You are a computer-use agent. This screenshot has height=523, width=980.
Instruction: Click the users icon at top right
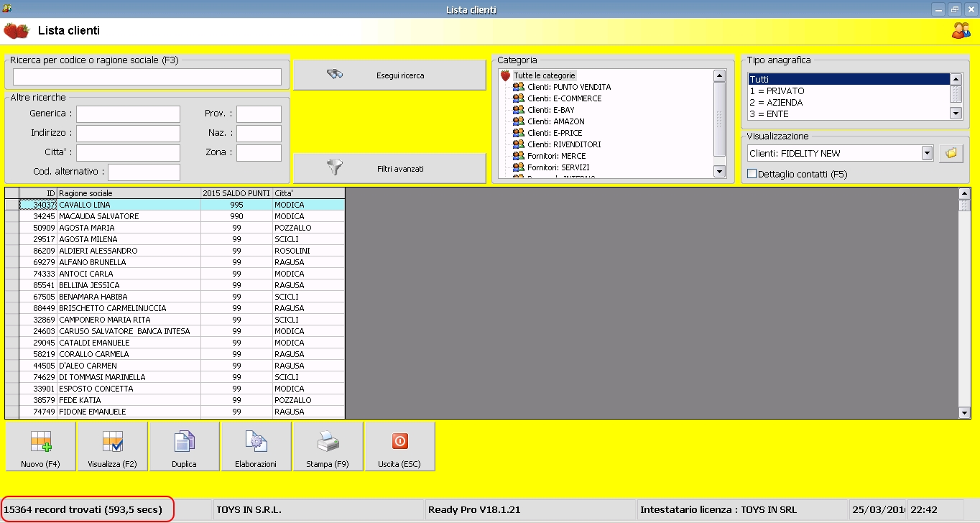tap(961, 30)
